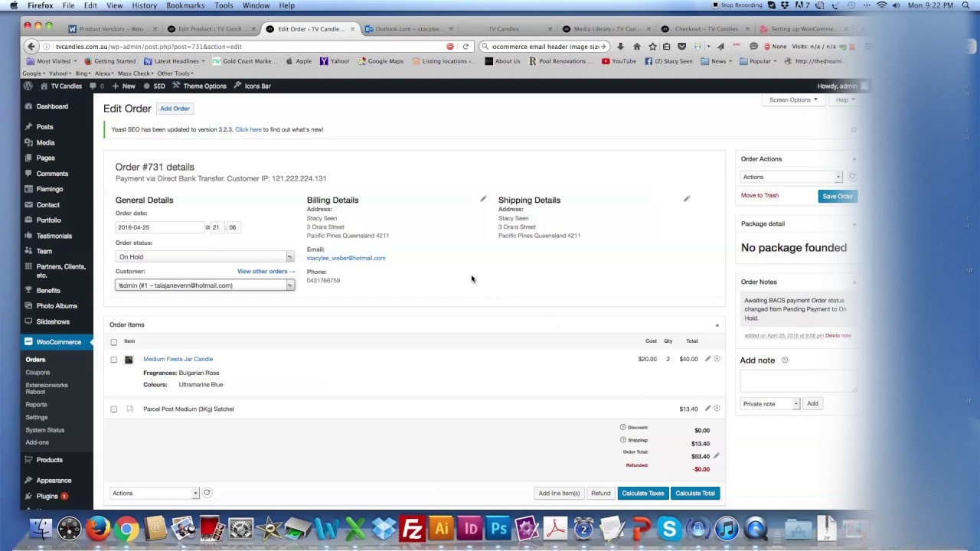Screen dimensions: 980x551
Task: Click Add Order button
Action: (175, 109)
